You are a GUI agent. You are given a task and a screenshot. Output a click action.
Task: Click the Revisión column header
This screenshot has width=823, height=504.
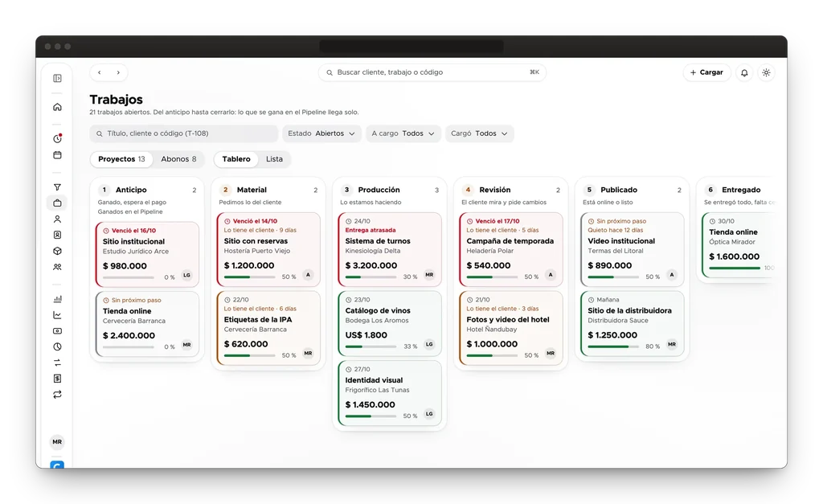pos(511,190)
